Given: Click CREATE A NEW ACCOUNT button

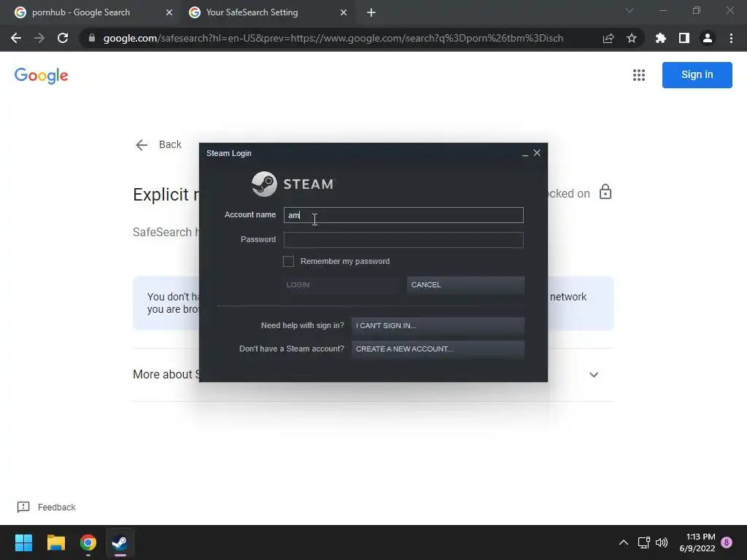Looking at the screenshot, I should pos(438,349).
